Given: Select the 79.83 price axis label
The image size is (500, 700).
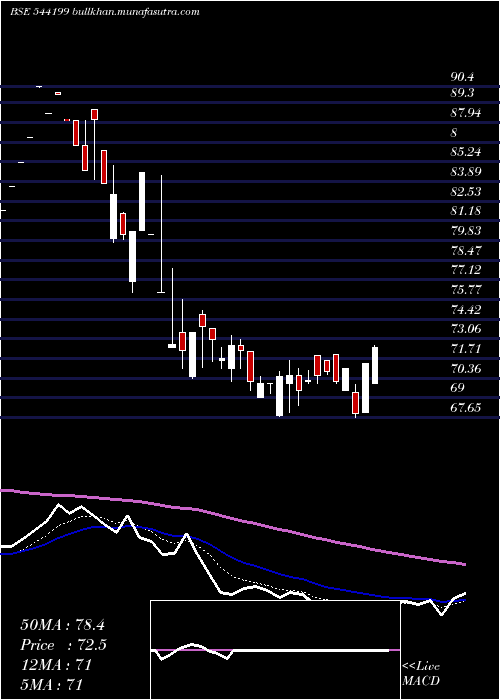Looking at the screenshot, I should pyautogui.click(x=466, y=231).
